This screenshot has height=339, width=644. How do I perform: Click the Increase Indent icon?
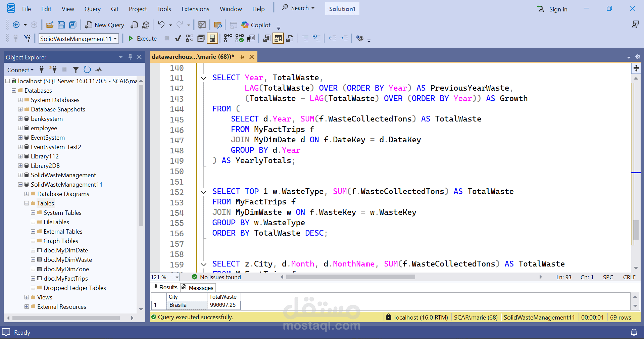(344, 38)
